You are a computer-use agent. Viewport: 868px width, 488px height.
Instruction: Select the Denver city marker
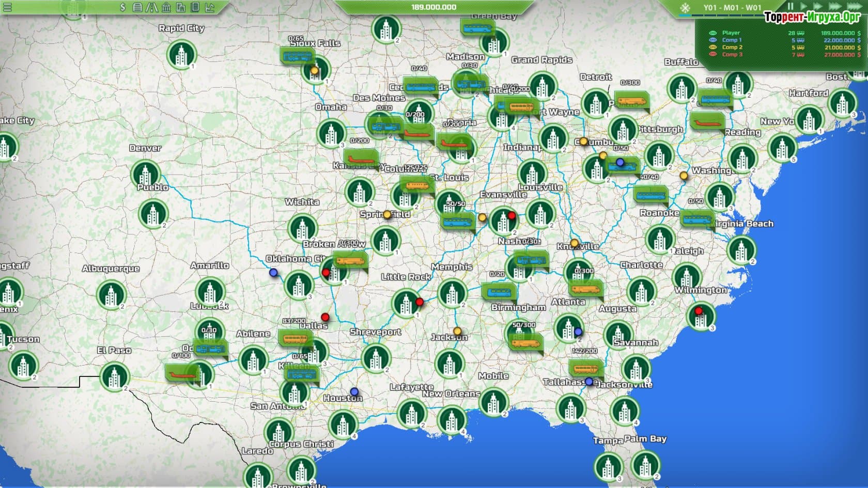[x=146, y=174]
